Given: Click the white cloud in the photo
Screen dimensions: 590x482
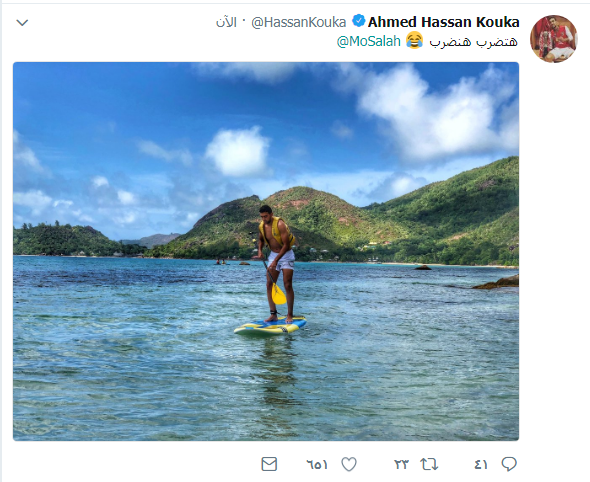Looking at the screenshot, I should [237, 151].
